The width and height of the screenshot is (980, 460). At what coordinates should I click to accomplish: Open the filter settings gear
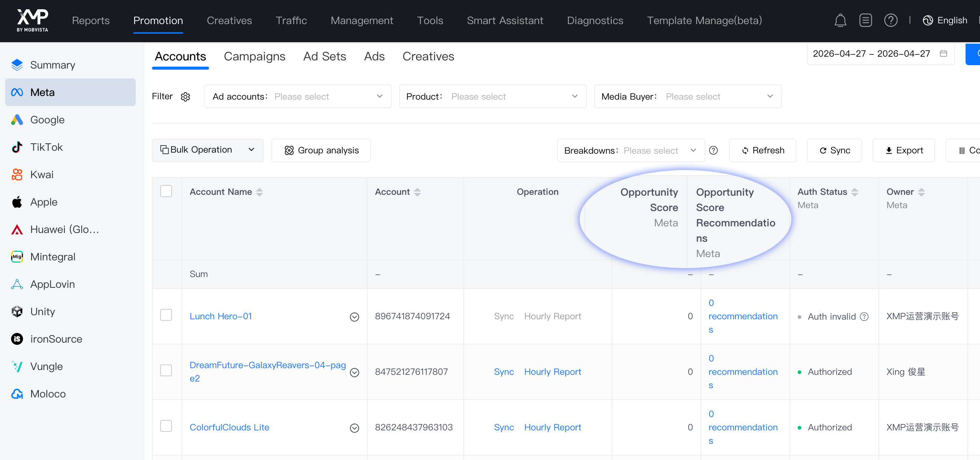click(x=185, y=97)
